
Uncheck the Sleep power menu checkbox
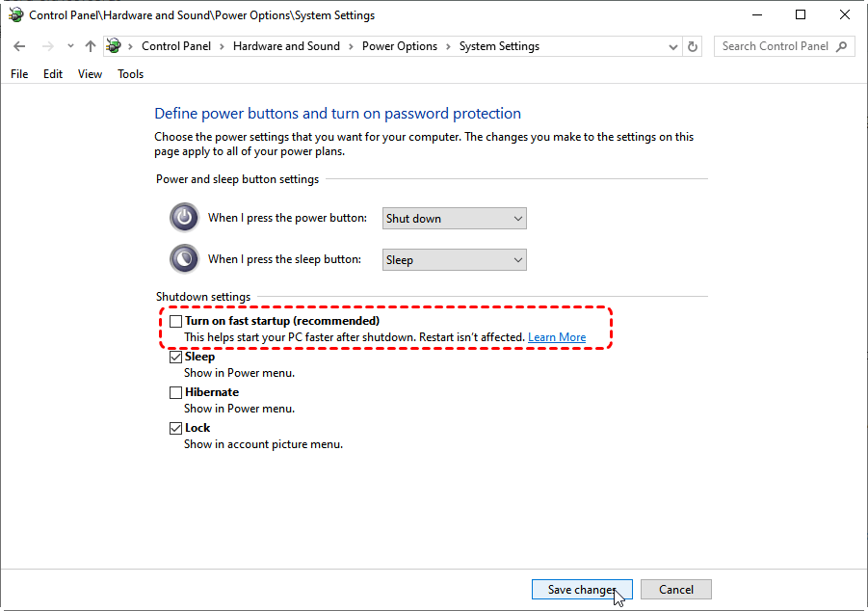tap(175, 357)
